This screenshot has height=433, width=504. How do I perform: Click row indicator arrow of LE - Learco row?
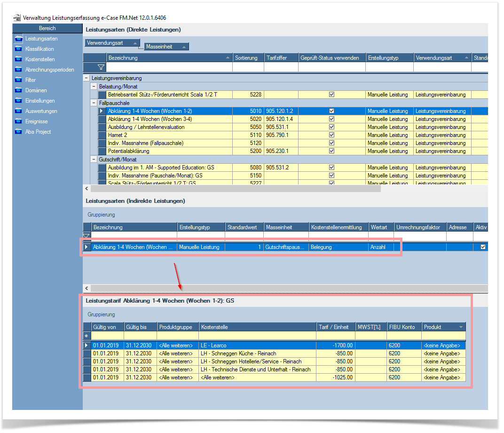[86, 345]
